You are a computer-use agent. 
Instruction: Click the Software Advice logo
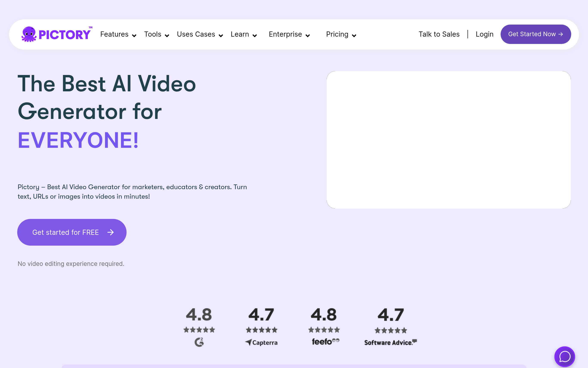(390, 342)
